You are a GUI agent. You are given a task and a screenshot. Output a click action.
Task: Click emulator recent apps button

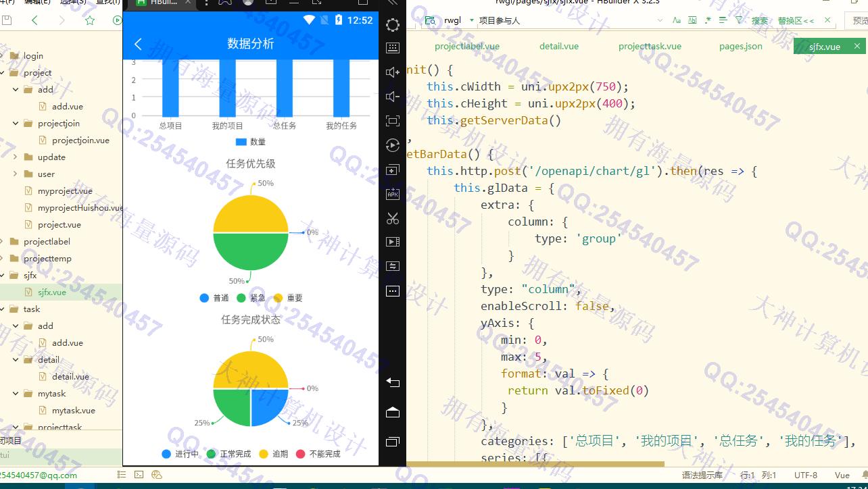point(393,442)
